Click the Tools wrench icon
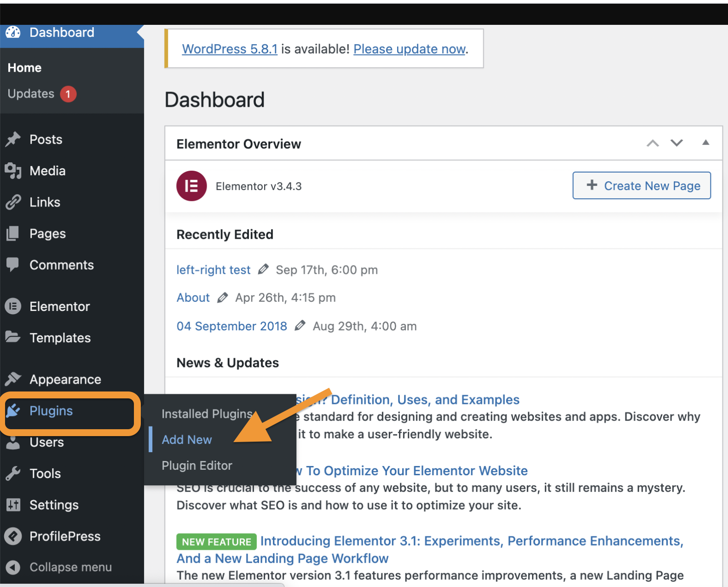The image size is (728, 587). pyautogui.click(x=13, y=473)
